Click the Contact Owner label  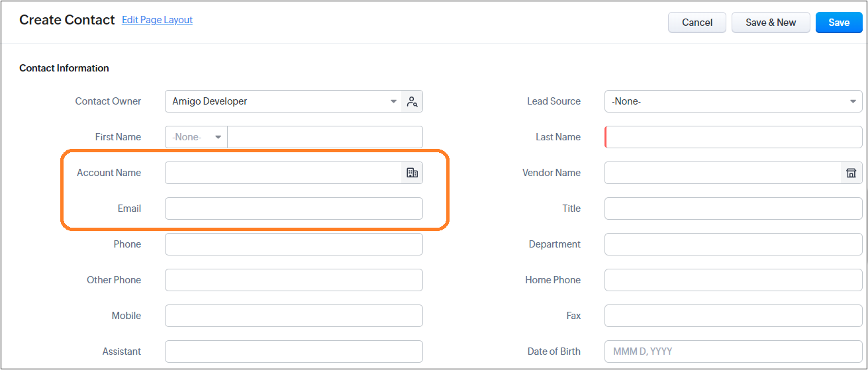pyautogui.click(x=108, y=101)
